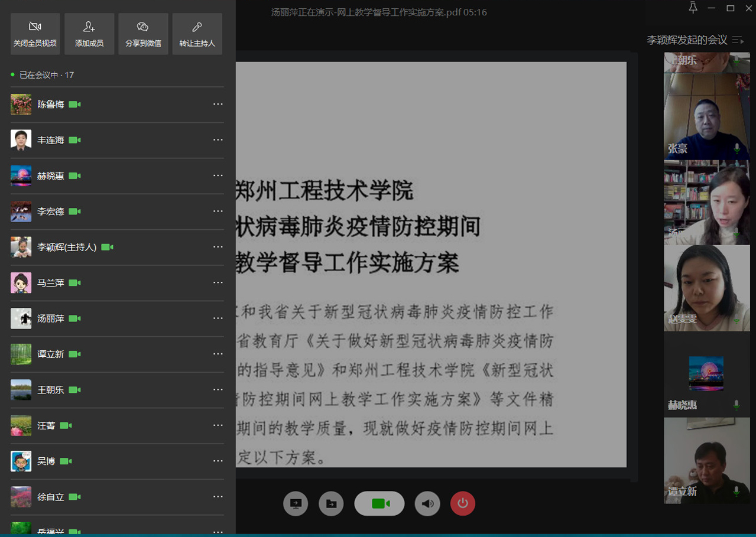Screen dimensions: 756x537
Task: Click microphone icon on 谭立新's video tile
Action: point(737,492)
